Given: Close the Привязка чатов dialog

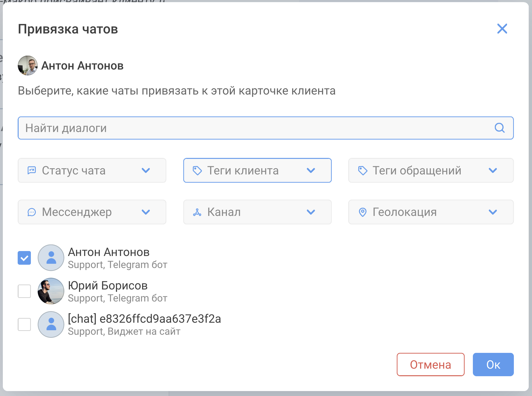Looking at the screenshot, I should [x=502, y=29].
